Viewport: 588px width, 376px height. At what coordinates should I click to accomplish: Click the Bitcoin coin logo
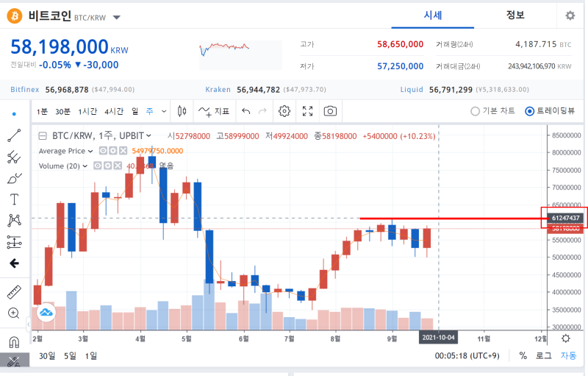pos(15,16)
